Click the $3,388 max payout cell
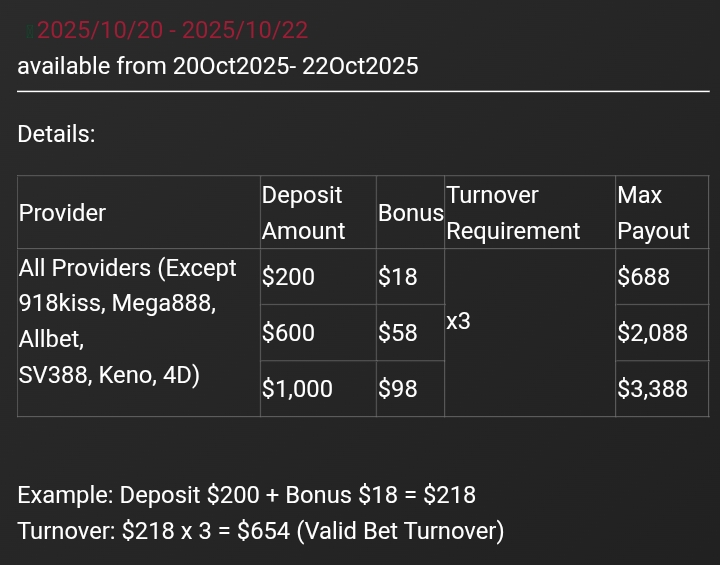The width and height of the screenshot is (720, 565). pyautogui.click(x=652, y=389)
